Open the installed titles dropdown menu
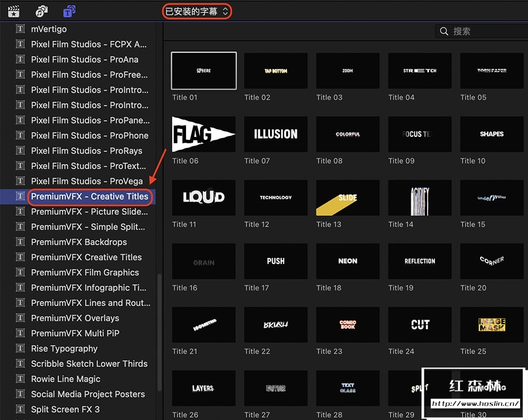528x420 pixels. [197, 11]
